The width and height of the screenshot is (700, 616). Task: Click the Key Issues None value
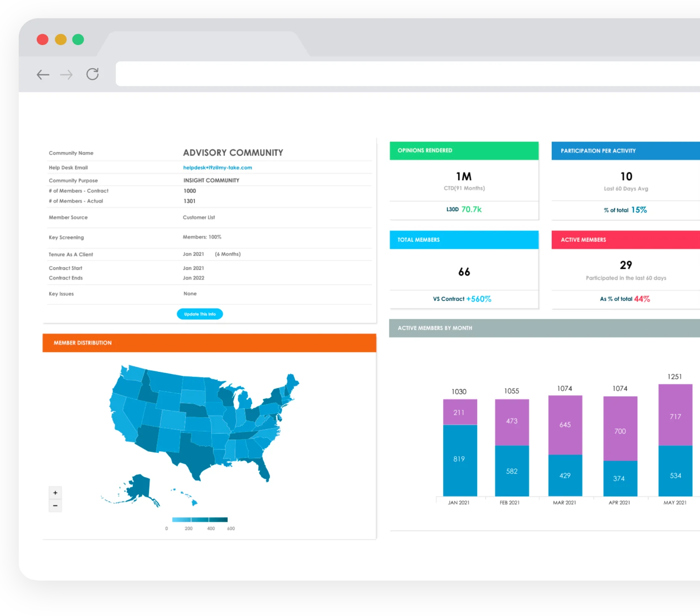190,294
